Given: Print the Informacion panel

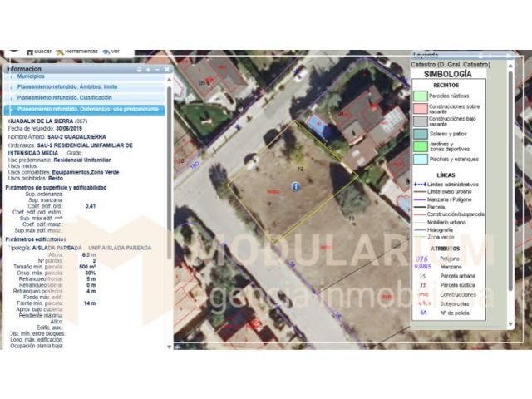Looking at the screenshot, I should 139,69.
